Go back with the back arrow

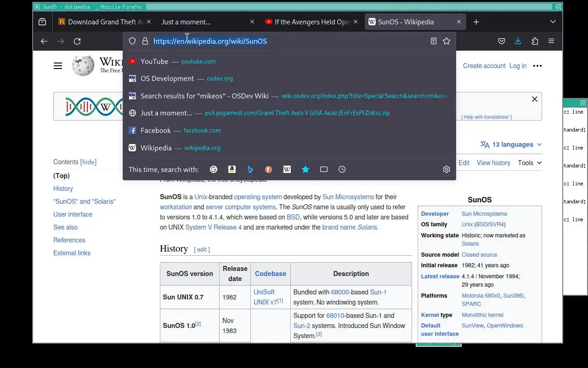point(44,41)
